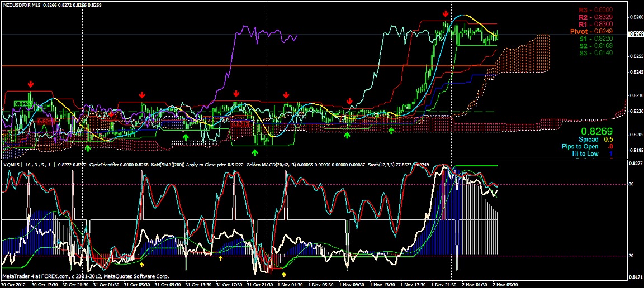The width and height of the screenshot is (644, 288).
Task: Click the NZDUSDFXF,M15 symbol title
Action: [22, 4]
